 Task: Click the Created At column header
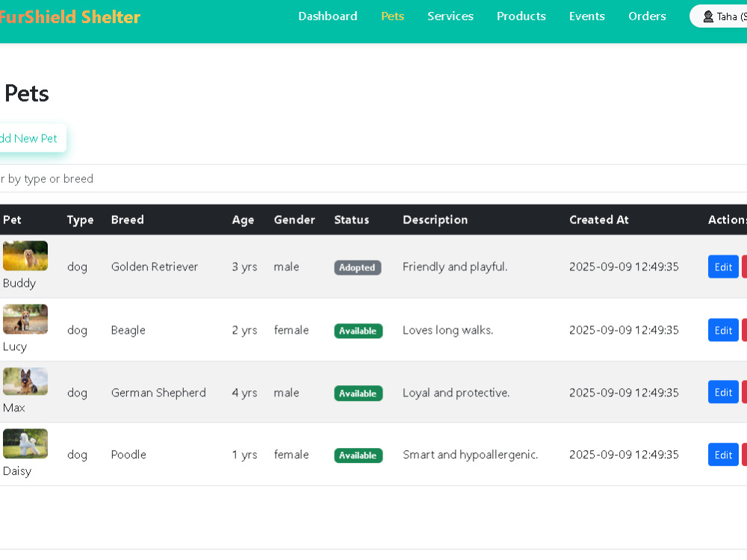599,220
